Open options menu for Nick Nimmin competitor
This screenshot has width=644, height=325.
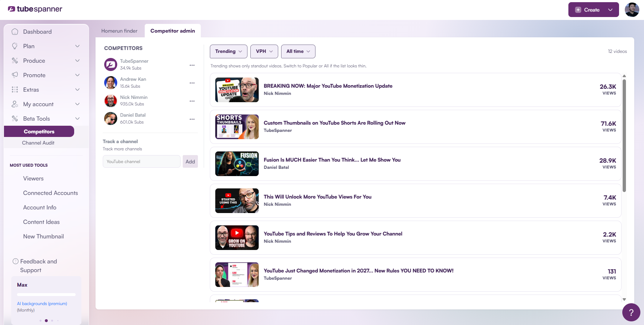192,101
